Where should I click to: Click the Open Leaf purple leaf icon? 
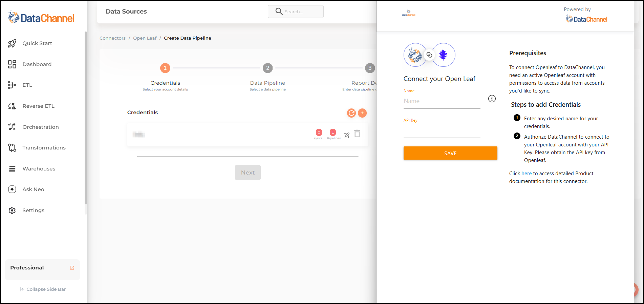coord(443,55)
